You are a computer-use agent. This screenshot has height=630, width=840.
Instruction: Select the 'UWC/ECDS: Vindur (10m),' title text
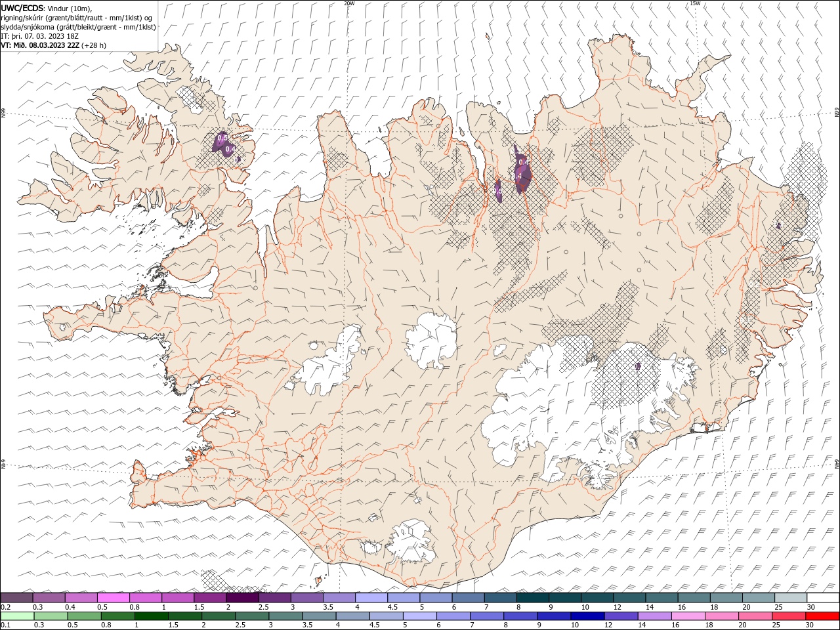(47, 8)
